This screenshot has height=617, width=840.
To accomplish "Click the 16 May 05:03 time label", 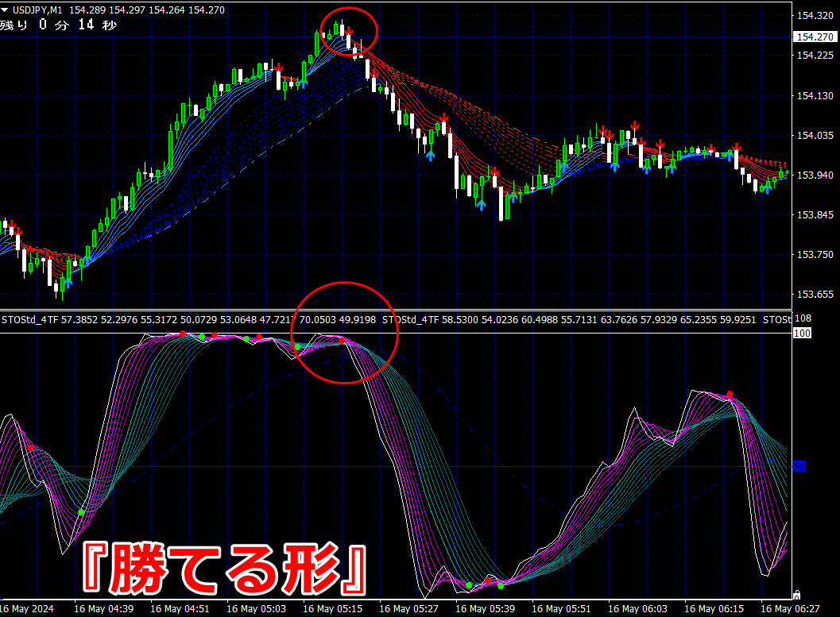I will tap(256, 608).
